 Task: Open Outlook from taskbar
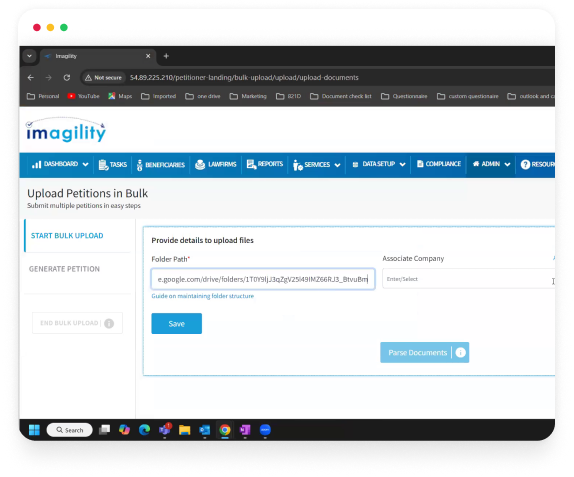[x=205, y=430]
